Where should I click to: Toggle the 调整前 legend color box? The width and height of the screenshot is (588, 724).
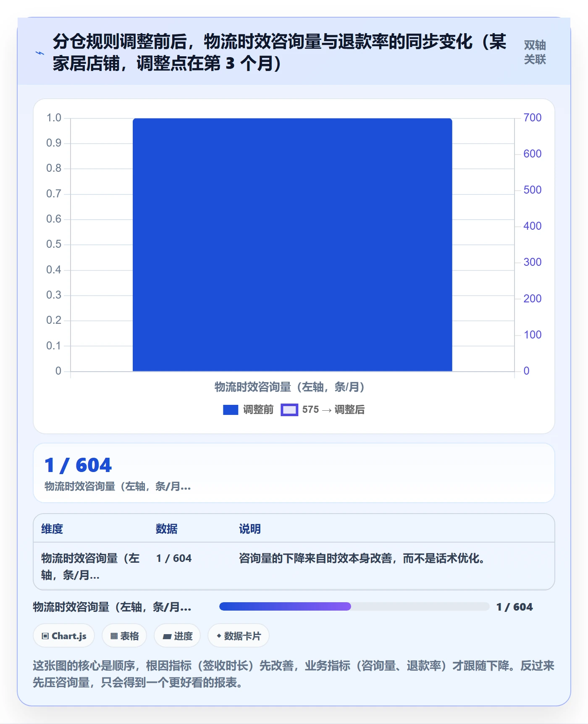[231, 410]
